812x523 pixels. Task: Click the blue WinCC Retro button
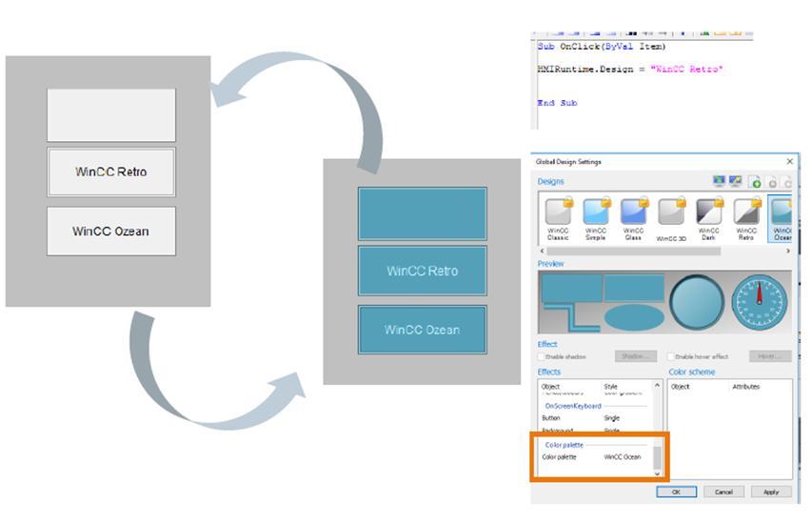click(423, 271)
